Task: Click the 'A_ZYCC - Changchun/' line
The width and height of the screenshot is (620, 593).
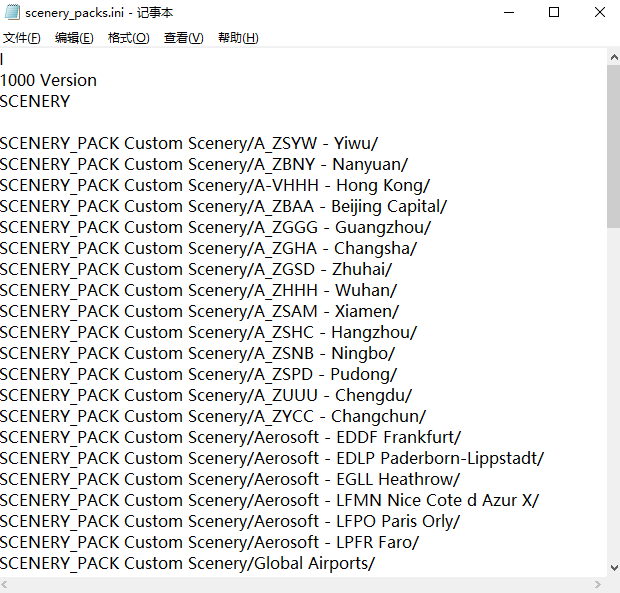Action: coord(213,416)
